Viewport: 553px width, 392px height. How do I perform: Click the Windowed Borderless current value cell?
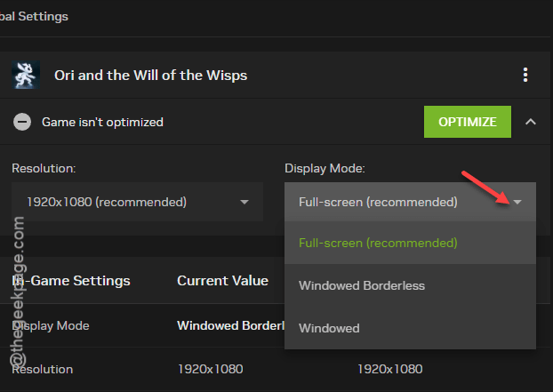pos(230,325)
